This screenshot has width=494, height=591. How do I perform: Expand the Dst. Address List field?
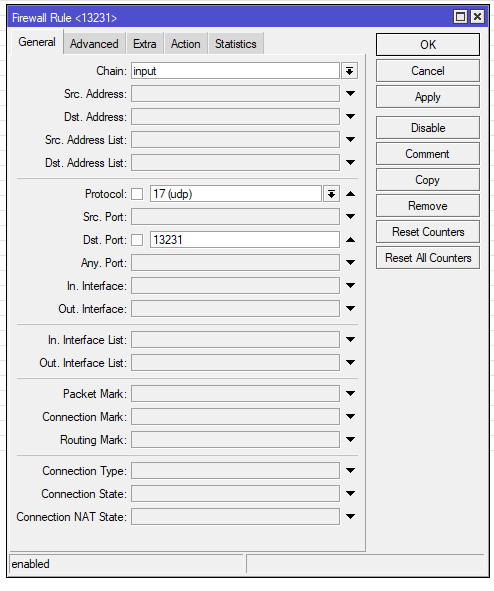pos(350,162)
